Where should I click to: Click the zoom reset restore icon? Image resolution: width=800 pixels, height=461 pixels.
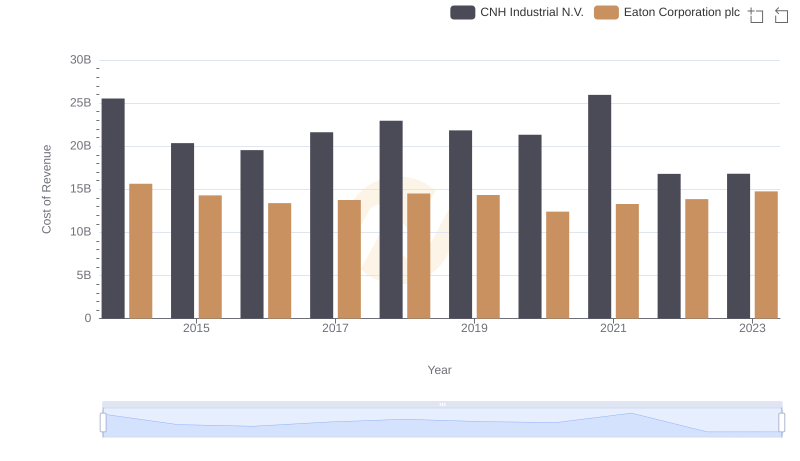point(781,15)
